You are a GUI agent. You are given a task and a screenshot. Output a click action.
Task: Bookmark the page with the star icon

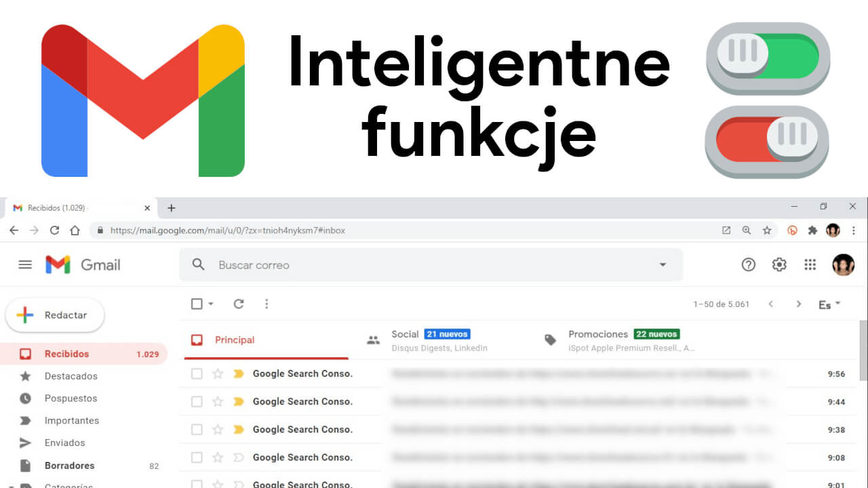[767, 230]
